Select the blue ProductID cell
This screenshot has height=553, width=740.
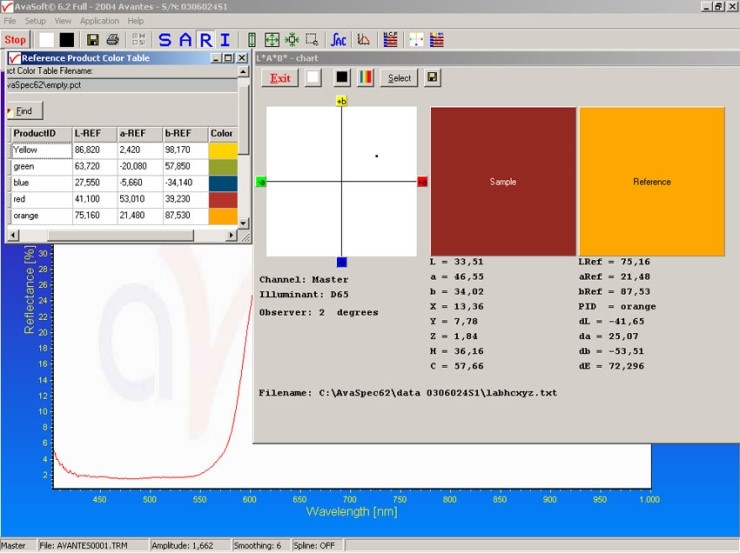coord(41,183)
